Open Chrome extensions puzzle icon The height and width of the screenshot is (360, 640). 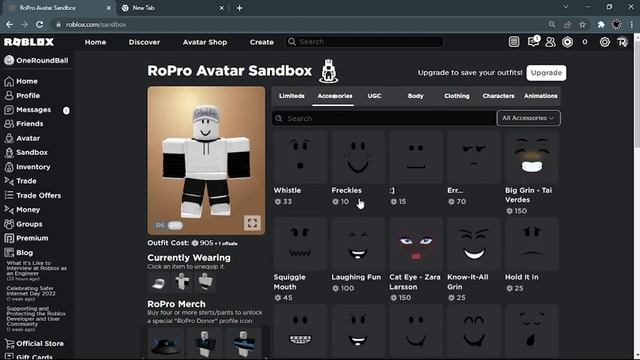tap(601, 24)
